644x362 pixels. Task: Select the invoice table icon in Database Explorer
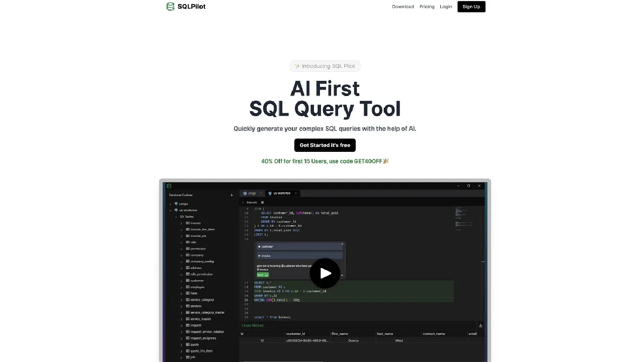pyautogui.click(x=188, y=223)
